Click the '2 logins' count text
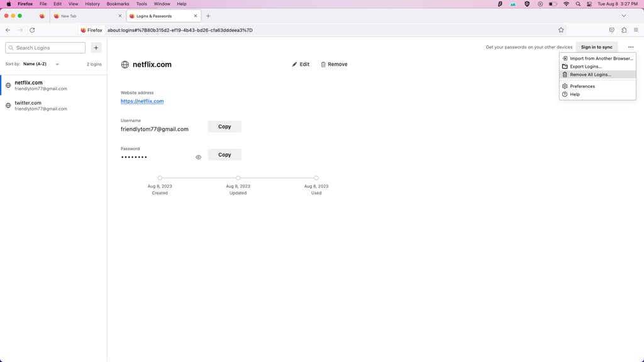This screenshot has width=644, height=362. (94, 65)
